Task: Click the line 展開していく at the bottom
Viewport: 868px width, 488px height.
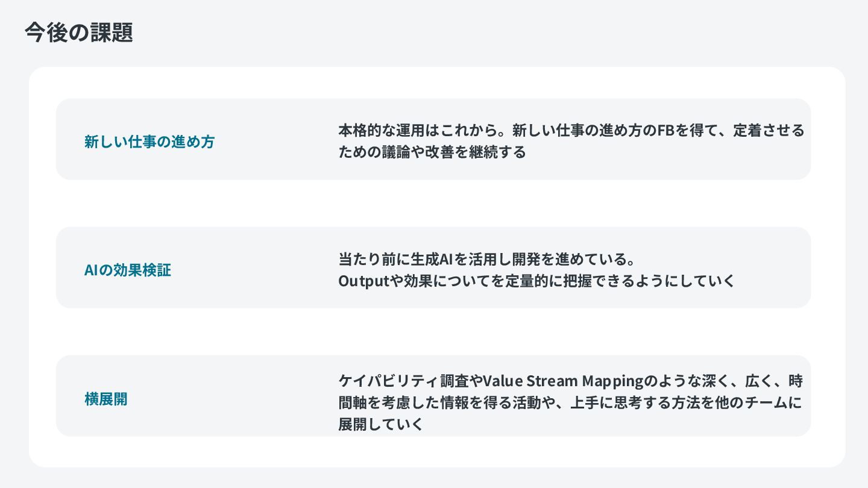Action: [x=381, y=424]
